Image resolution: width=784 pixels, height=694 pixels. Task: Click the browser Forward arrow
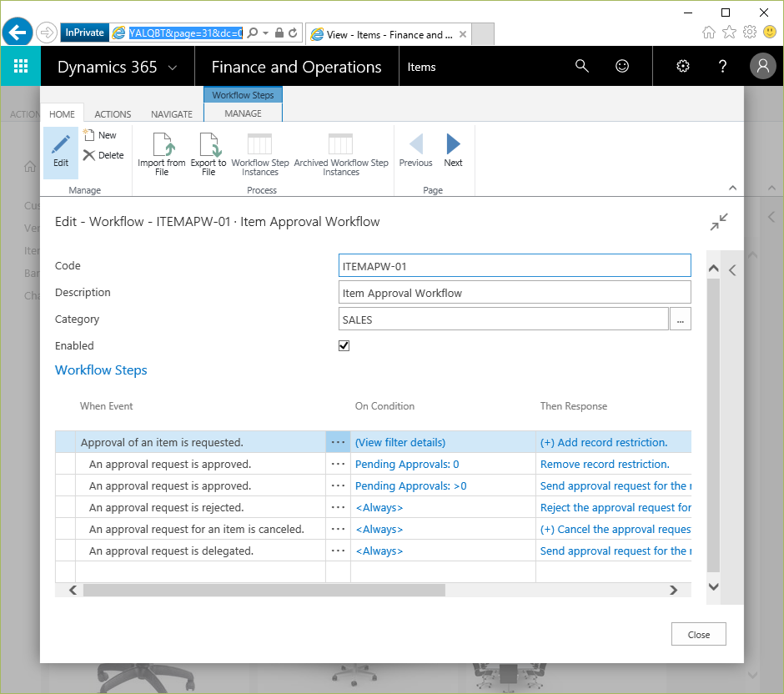46,33
